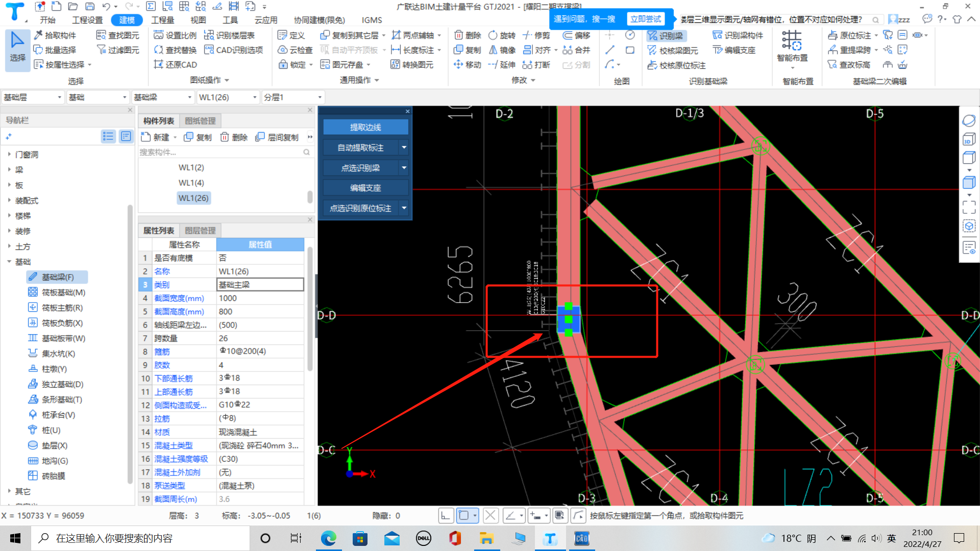Image resolution: width=980 pixels, height=551 pixels.
Task: Click 层间复制 in component list
Action: point(278,137)
